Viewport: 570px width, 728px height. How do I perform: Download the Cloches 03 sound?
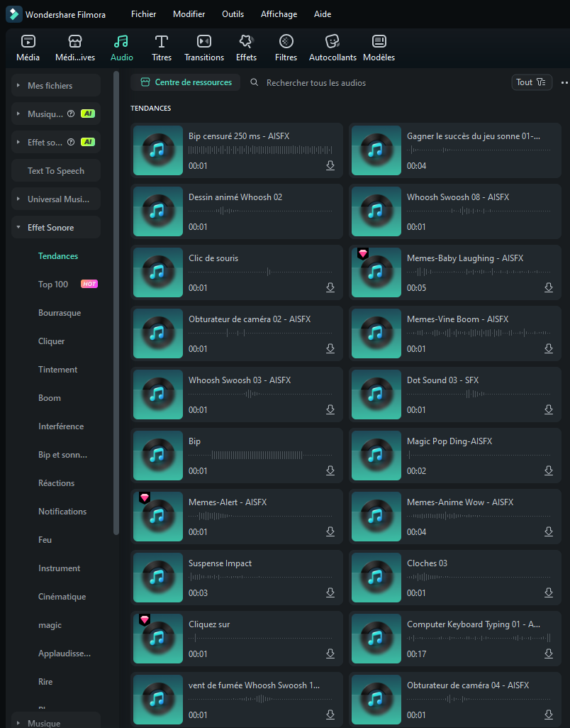coord(549,593)
